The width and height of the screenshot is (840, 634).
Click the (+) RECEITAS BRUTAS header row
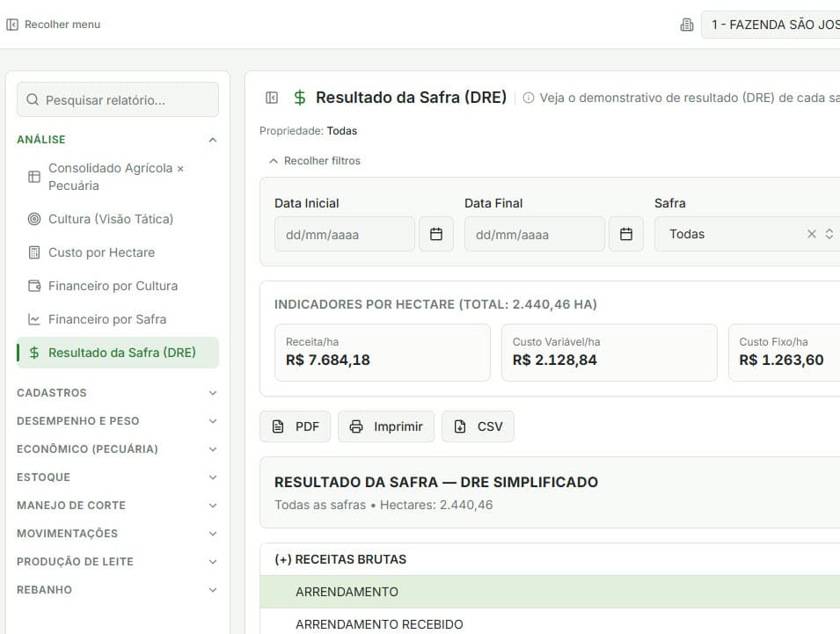click(x=551, y=559)
